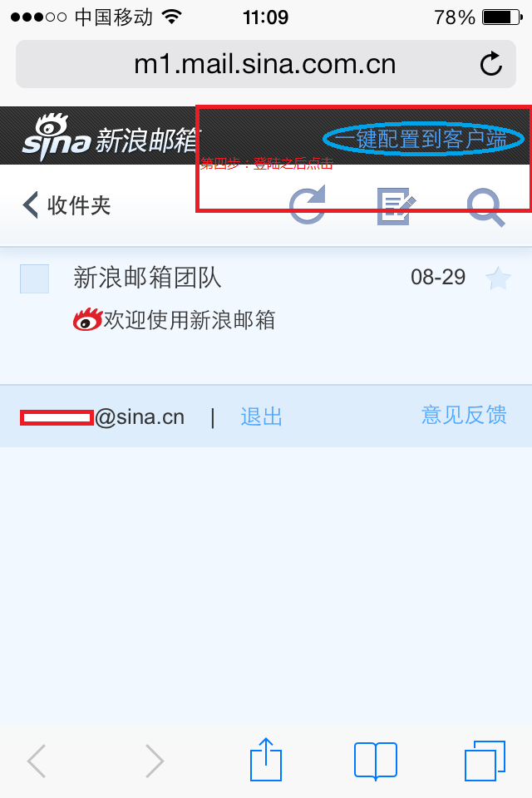
Task: Tap the refresh inbox icon
Action: coord(308,204)
